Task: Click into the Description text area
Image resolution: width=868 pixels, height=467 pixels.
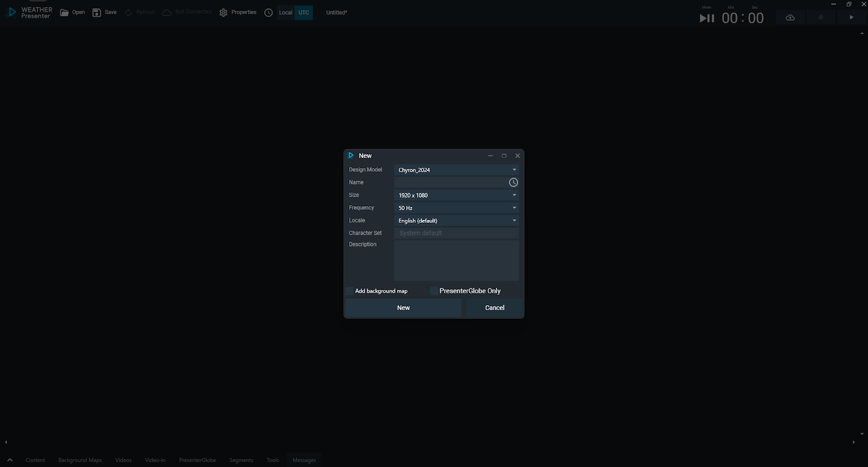Action: (456, 261)
